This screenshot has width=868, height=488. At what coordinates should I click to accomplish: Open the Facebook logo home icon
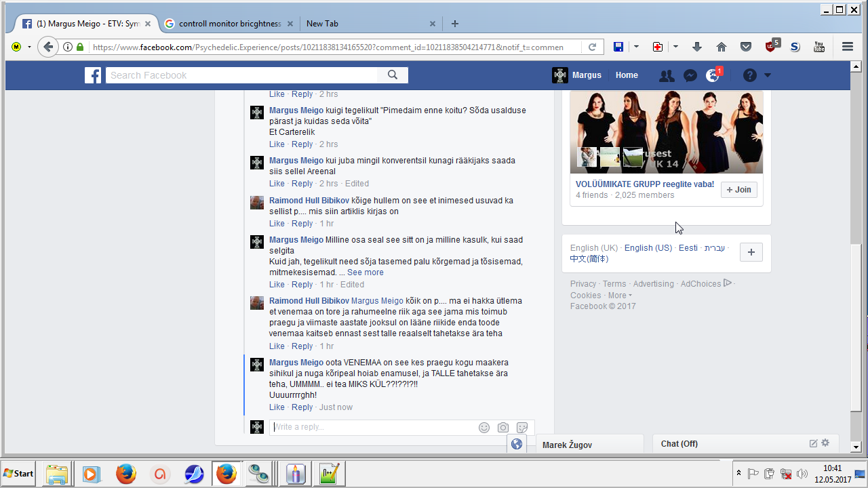coord(93,75)
